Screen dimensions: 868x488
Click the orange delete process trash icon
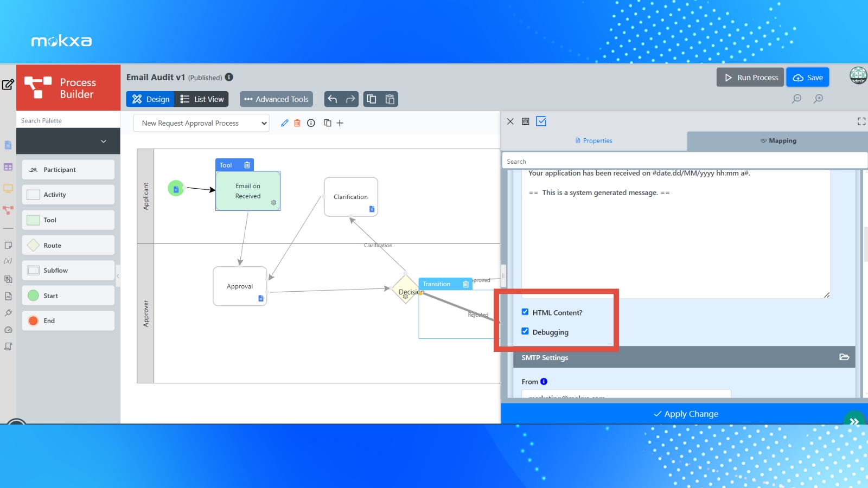click(297, 123)
